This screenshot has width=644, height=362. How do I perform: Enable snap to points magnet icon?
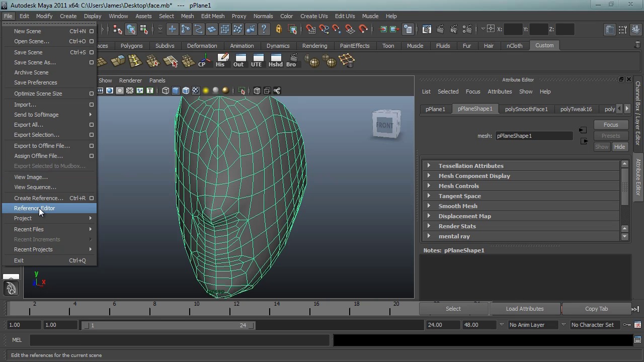pos(337,29)
